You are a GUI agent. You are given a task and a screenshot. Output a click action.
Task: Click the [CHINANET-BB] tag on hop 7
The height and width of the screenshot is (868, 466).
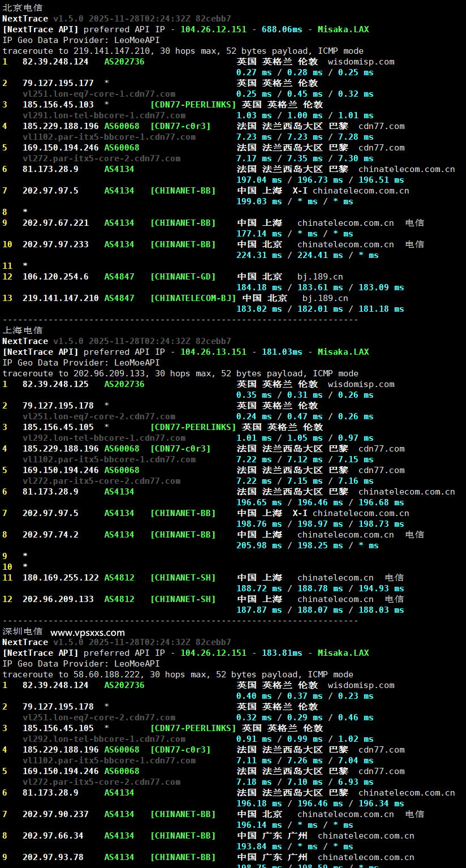183,190
